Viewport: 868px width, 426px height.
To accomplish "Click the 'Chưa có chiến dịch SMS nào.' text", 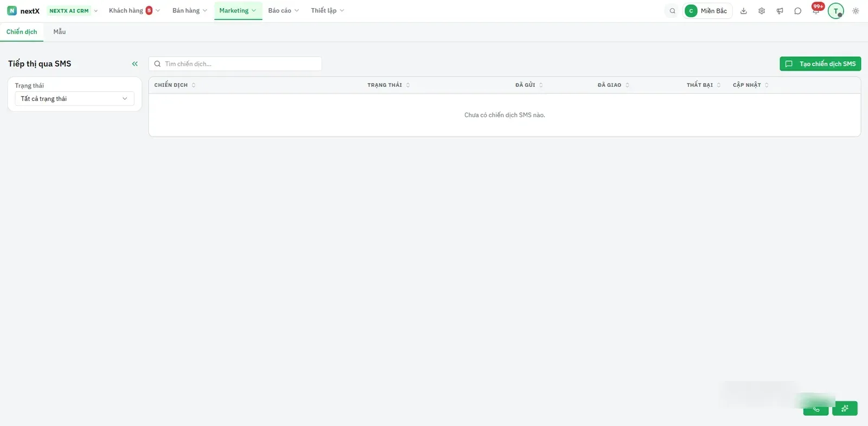I will click(505, 115).
